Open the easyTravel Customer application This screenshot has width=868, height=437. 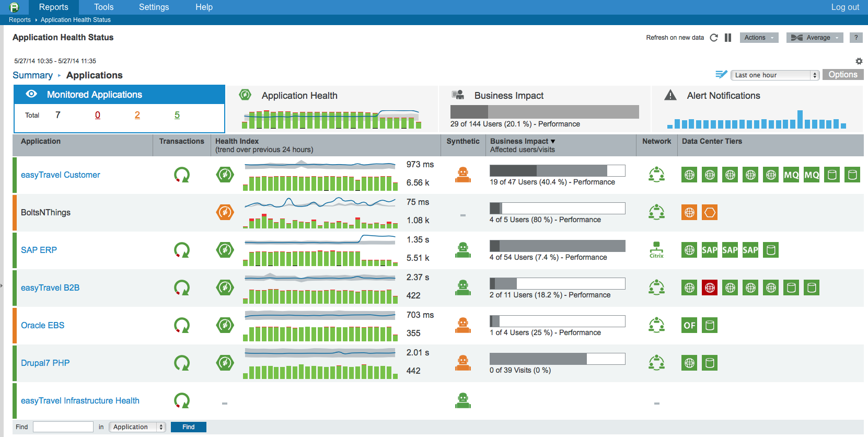click(61, 175)
